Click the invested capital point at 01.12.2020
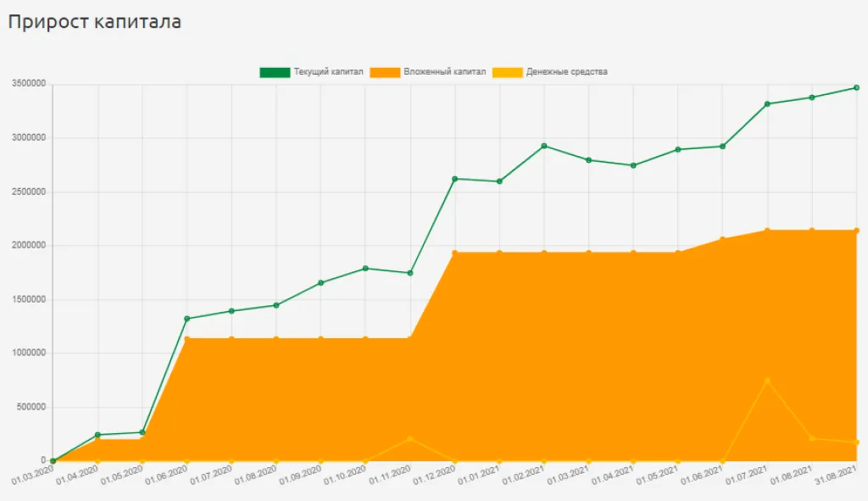 (x=455, y=253)
